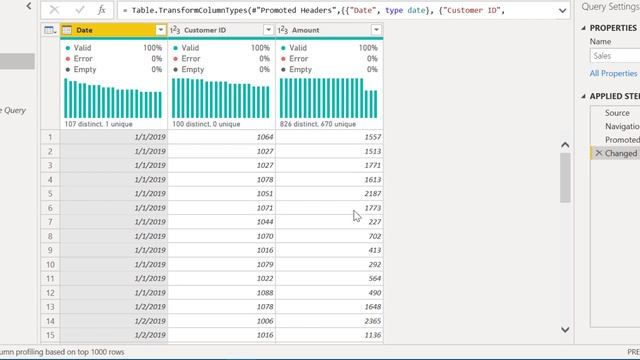Select the Customer ID cell 1006
The width and height of the screenshot is (640, 360).
coord(222,321)
